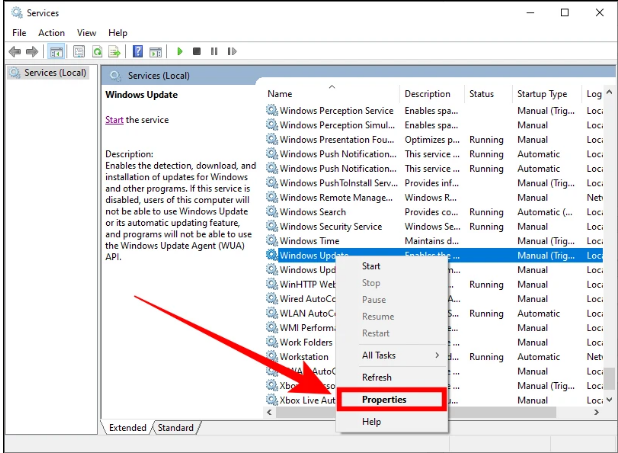Click the gear icon beside Work Folders
The image size is (618, 453).
pos(272,342)
